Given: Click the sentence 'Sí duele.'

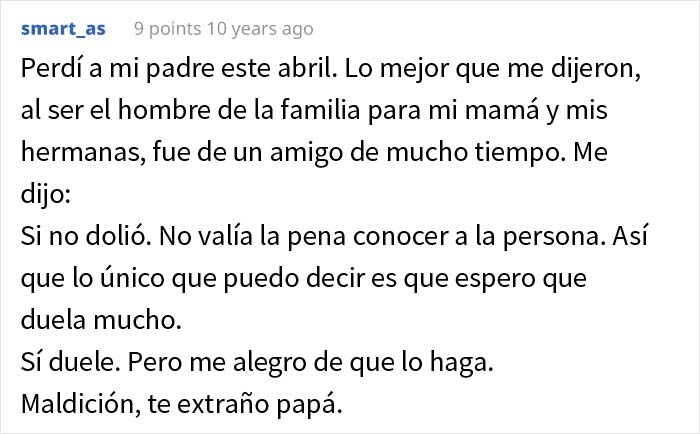Looking at the screenshot, I should (71, 362).
